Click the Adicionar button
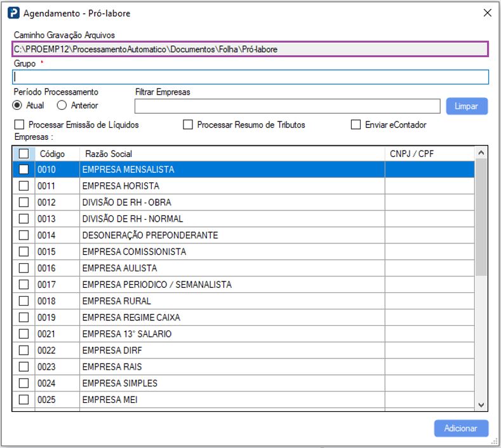The height and width of the screenshot is (448, 501). (461, 428)
